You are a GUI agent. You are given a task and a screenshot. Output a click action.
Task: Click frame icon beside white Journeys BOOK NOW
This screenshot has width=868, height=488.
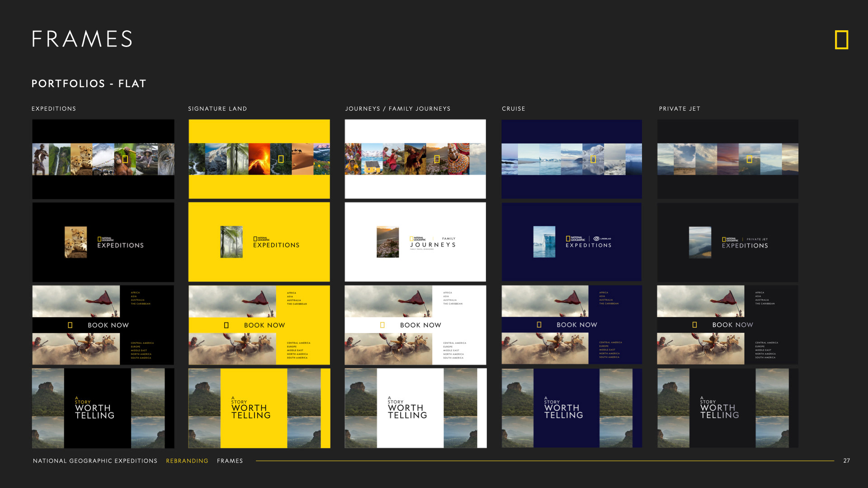coord(382,325)
